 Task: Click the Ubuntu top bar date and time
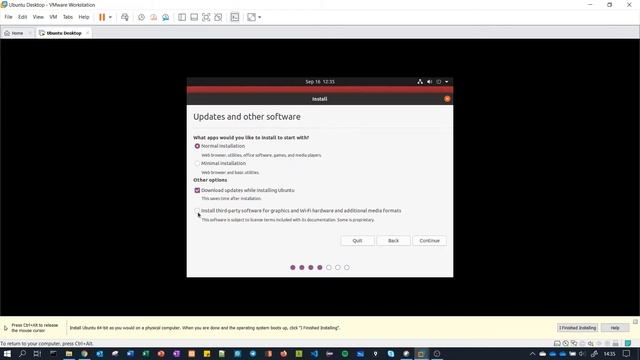tap(320, 82)
